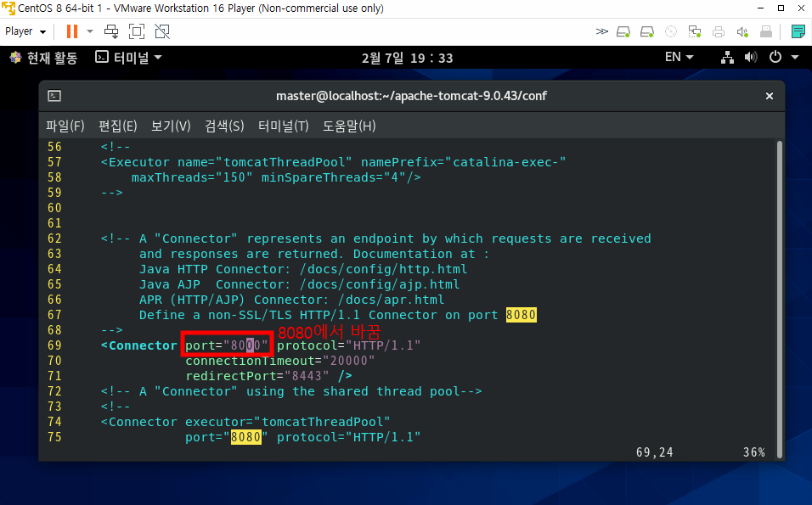This screenshot has height=505, width=812.
Task: Open the 검색(S) menu
Action: point(224,126)
